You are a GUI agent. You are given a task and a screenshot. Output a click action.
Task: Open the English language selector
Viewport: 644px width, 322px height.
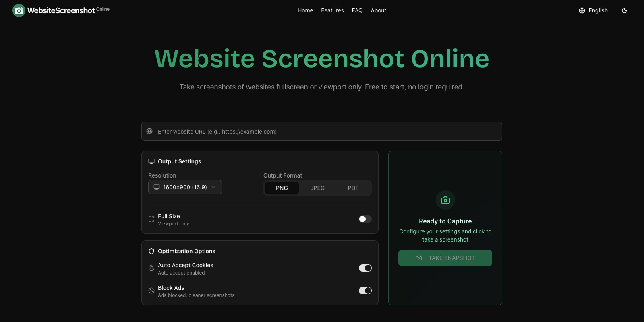[x=593, y=10]
